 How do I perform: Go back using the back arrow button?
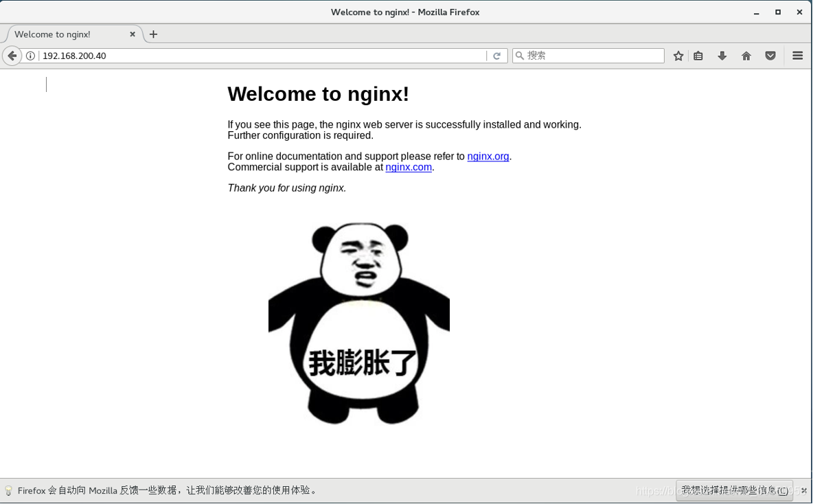12,56
